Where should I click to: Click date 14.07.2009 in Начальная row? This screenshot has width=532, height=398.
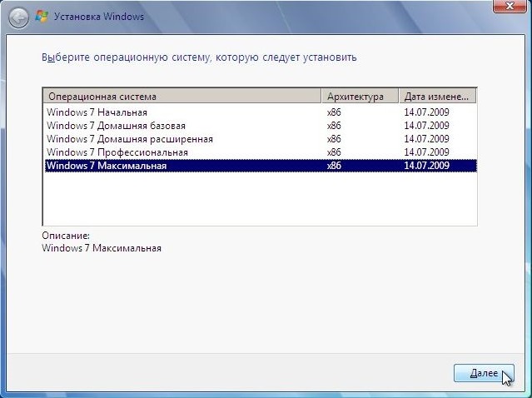pyautogui.click(x=426, y=112)
